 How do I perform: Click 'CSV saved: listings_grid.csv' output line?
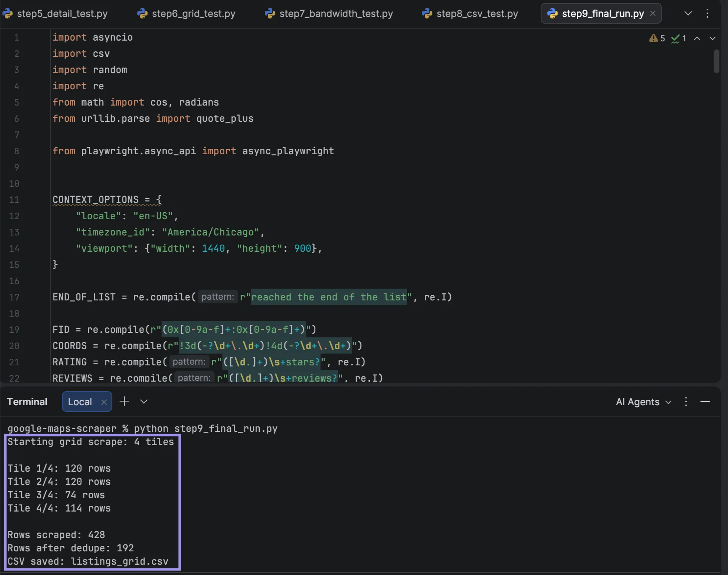point(88,561)
